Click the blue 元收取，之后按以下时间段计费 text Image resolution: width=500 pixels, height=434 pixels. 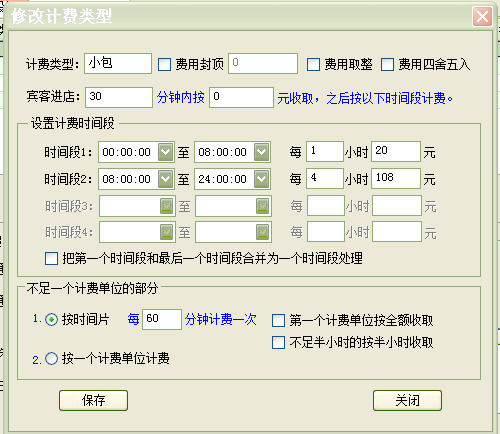(365, 98)
